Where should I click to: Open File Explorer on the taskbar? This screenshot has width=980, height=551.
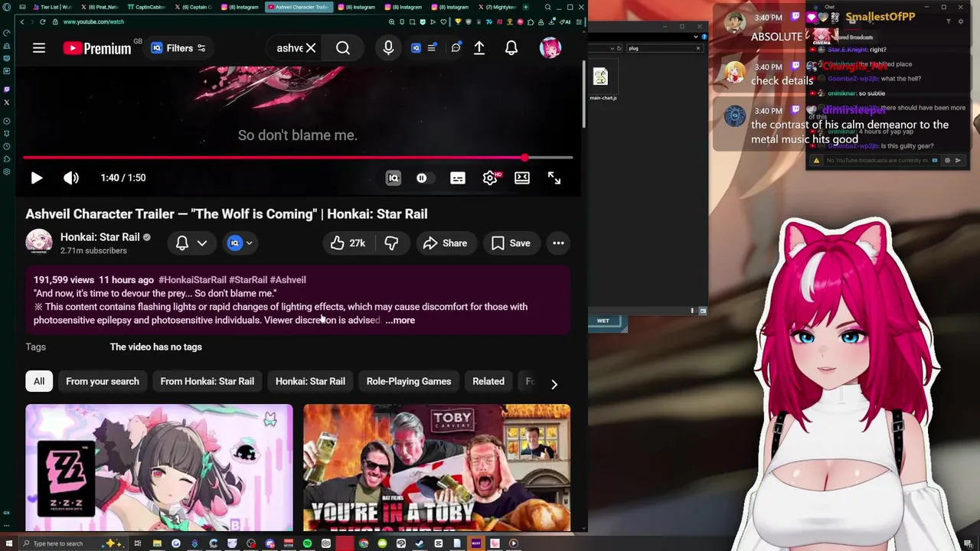pyautogui.click(x=157, y=543)
